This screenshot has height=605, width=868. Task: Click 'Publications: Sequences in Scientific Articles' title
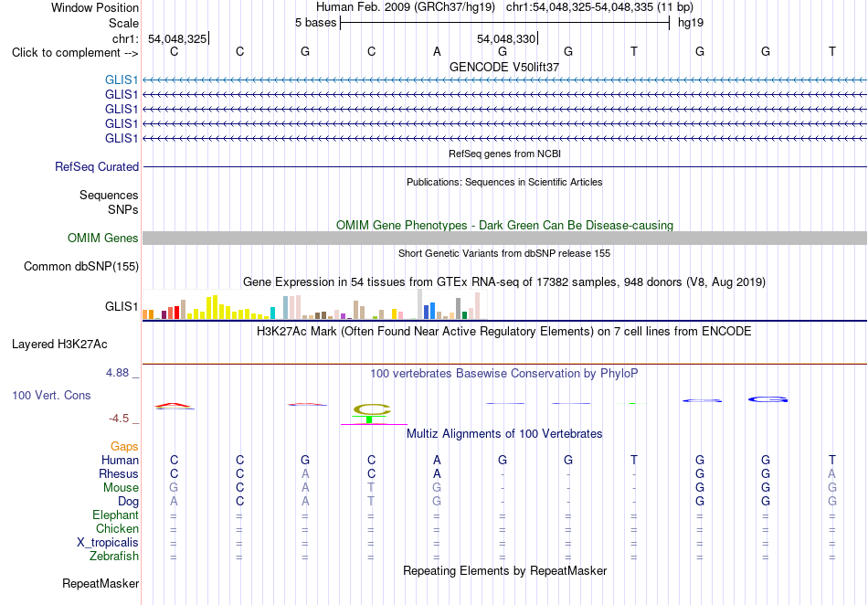504,182
